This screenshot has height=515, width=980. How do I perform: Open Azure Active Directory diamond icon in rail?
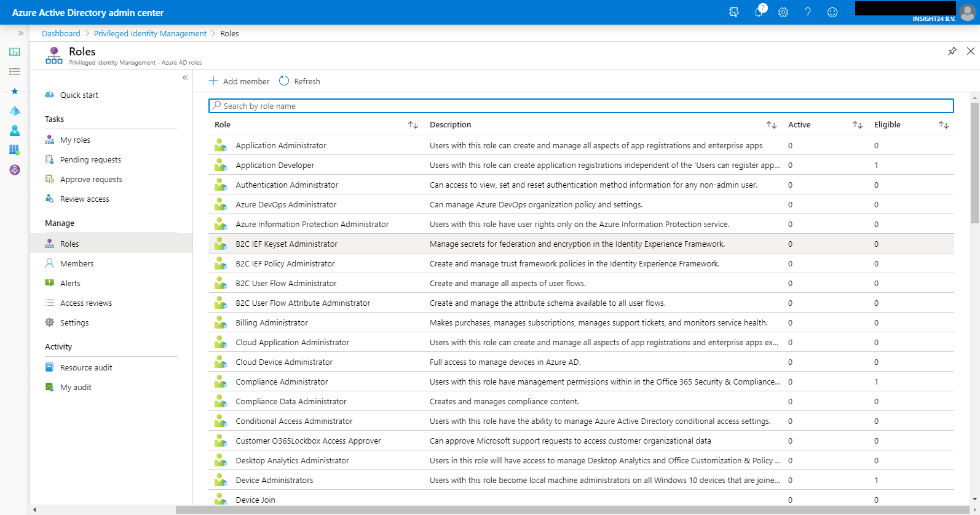pos(15,111)
